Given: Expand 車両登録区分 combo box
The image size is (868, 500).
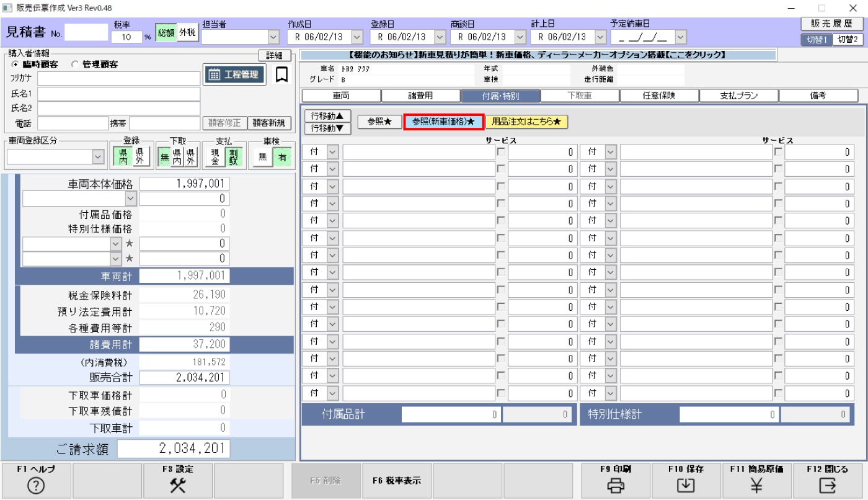Looking at the screenshot, I should (x=98, y=158).
